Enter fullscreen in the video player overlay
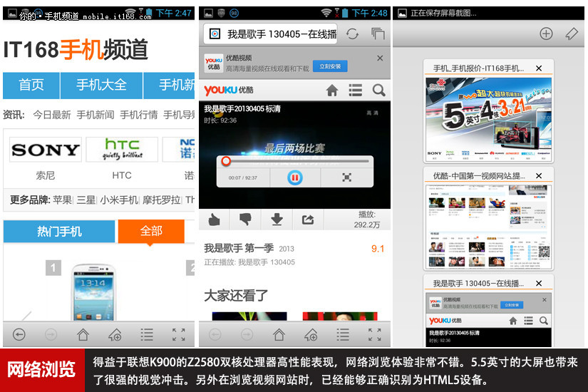588x392 pixels. coord(347,177)
